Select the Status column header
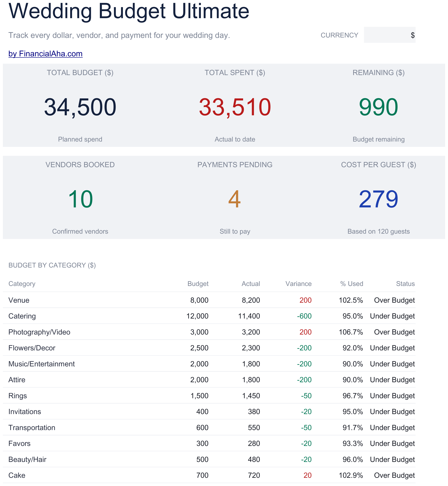The height and width of the screenshot is (486, 448). 405,283
